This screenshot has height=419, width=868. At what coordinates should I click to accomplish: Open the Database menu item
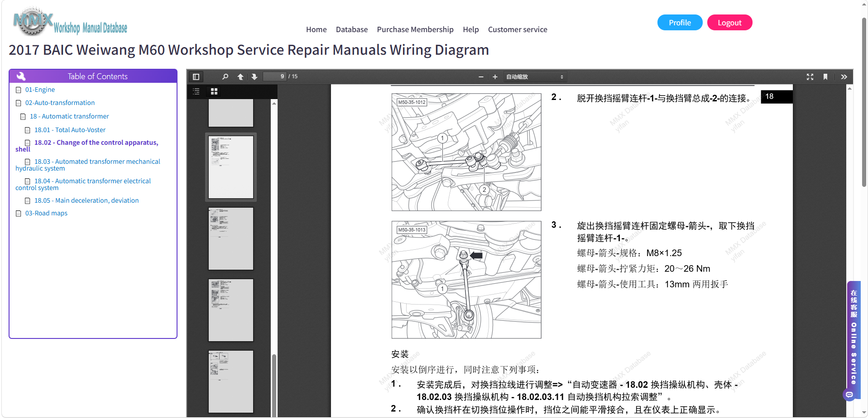352,29
